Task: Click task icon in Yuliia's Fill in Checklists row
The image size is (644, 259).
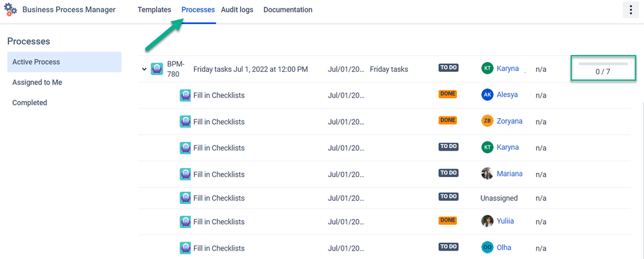Action: click(185, 222)
